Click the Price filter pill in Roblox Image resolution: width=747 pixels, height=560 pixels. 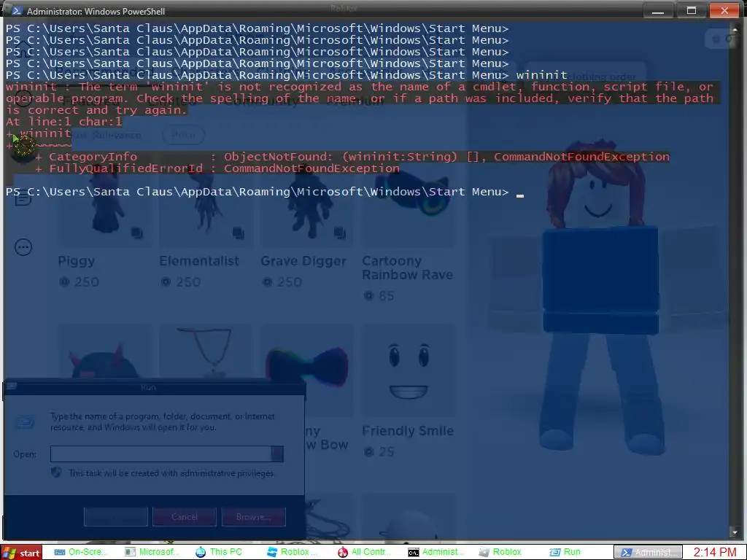click(x=183, y=135)
